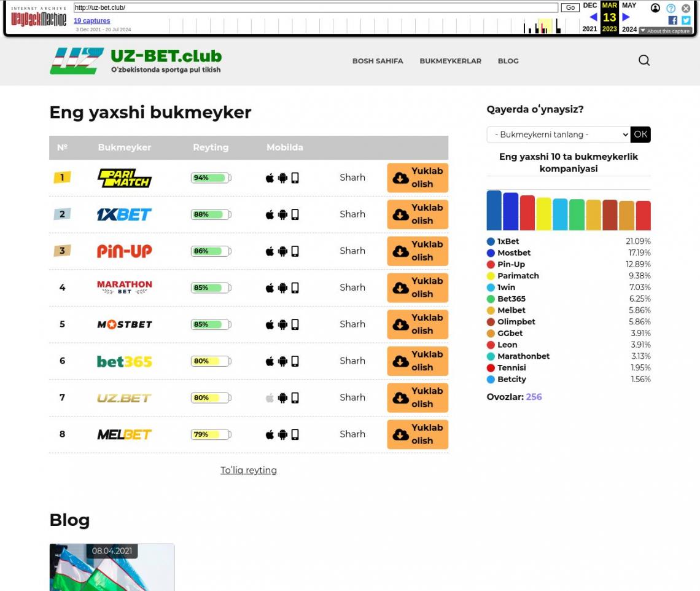The height and width of the screenshot is (591, 700).
Task: Click 'Yuklab olish' button for 1XBET
Action: pos(418,214)
